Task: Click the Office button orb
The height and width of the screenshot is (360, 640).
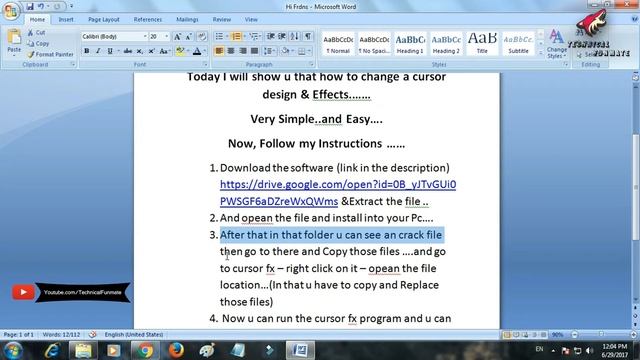Action: 11,11
